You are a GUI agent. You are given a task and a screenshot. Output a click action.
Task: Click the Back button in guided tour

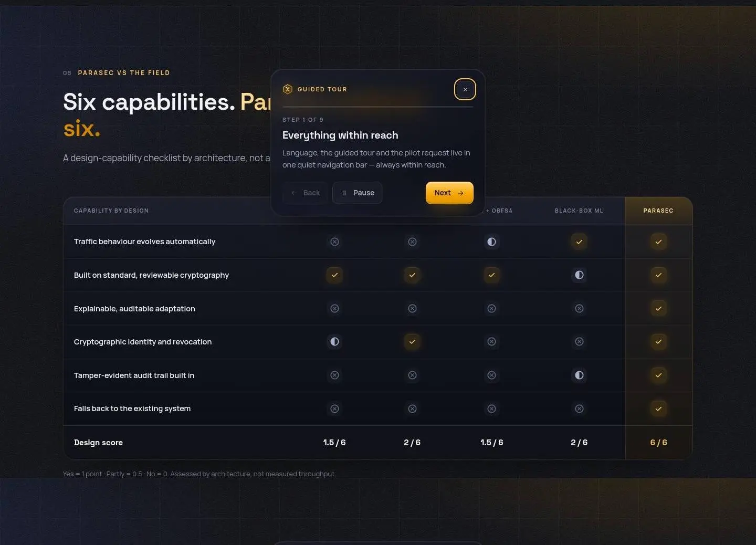[305, 193]
